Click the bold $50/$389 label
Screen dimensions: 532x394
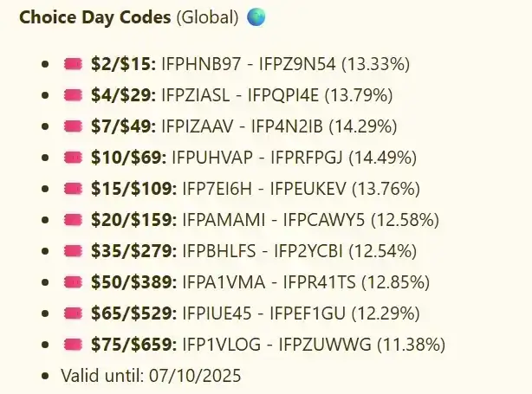pos(132,282)
